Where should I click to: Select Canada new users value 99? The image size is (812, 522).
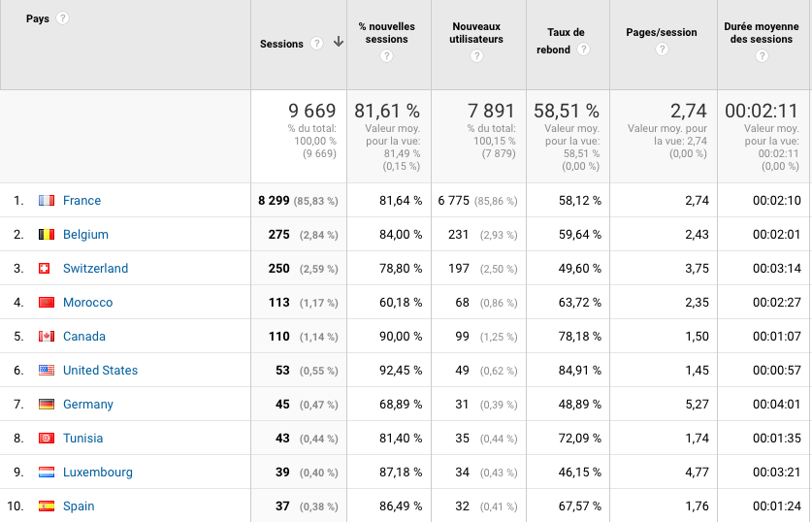coord(462,336)
